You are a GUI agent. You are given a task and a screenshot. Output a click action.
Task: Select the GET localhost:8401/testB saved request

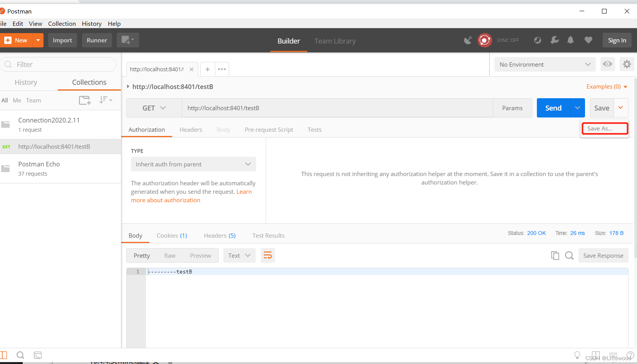(60, 146)
